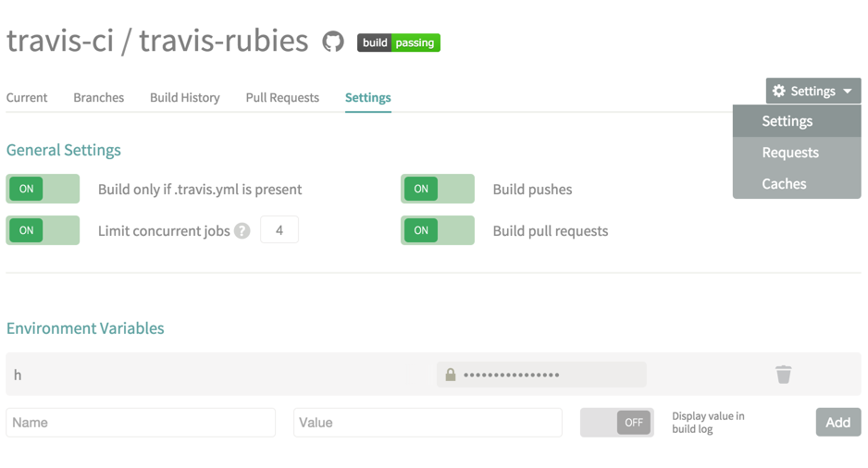This screenshot has width=868, height=468.
Task: Switch to the Branches tab
Action: [98, 97]
